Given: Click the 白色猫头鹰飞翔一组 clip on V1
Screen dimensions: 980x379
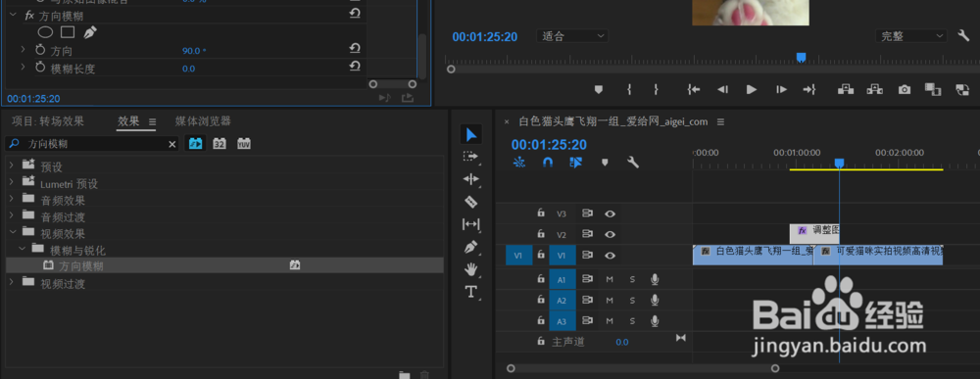Looking at the screenshot, I should (x=753, y=255).
